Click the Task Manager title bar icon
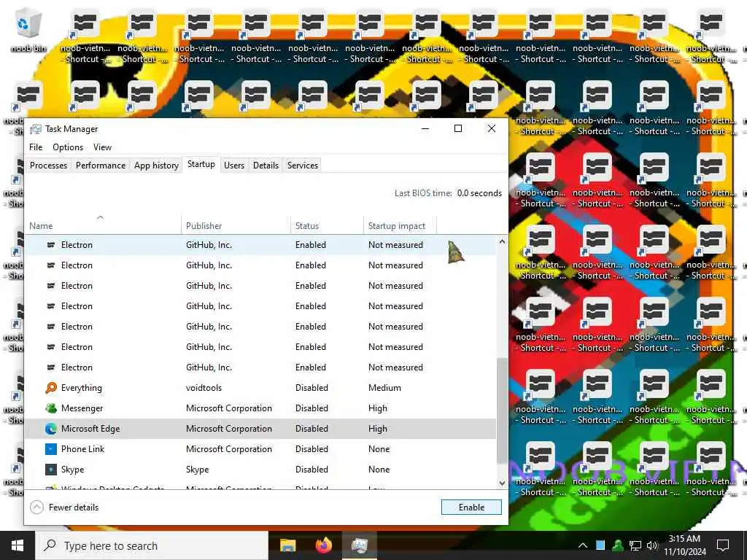This screenshot has width=747, height=560. 35,129
